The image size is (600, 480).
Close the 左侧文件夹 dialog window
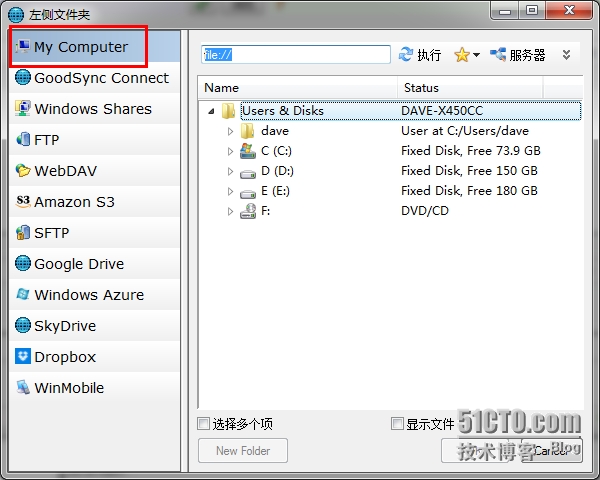pyautogui.click(x=569, y=10)
